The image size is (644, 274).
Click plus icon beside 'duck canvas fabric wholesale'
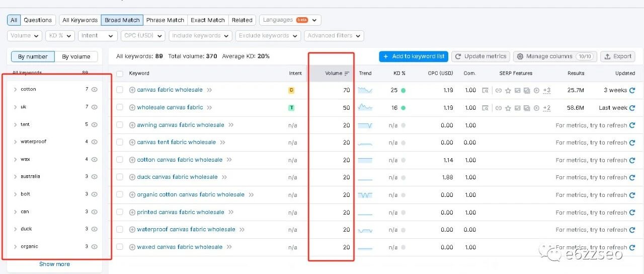click(x=132, y=177)
